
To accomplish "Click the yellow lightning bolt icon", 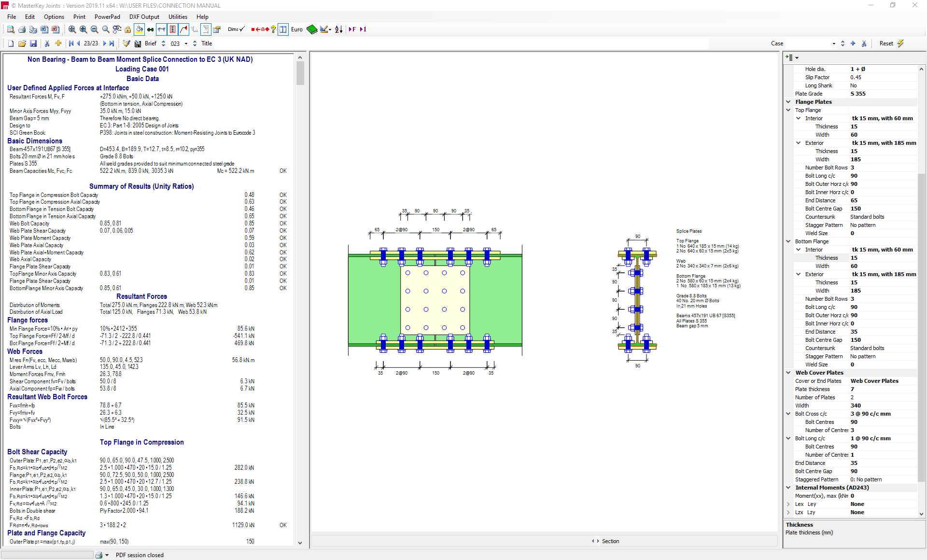I will click(900, 43).
